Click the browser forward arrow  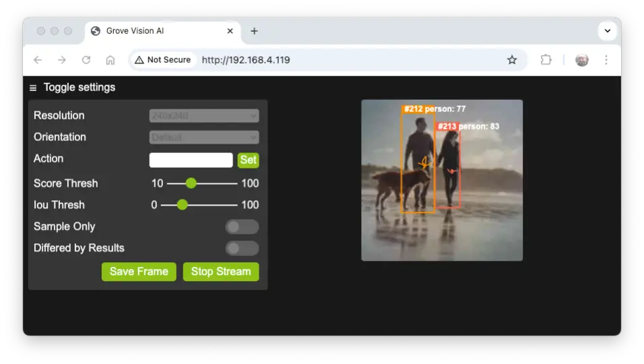(62, 60)
